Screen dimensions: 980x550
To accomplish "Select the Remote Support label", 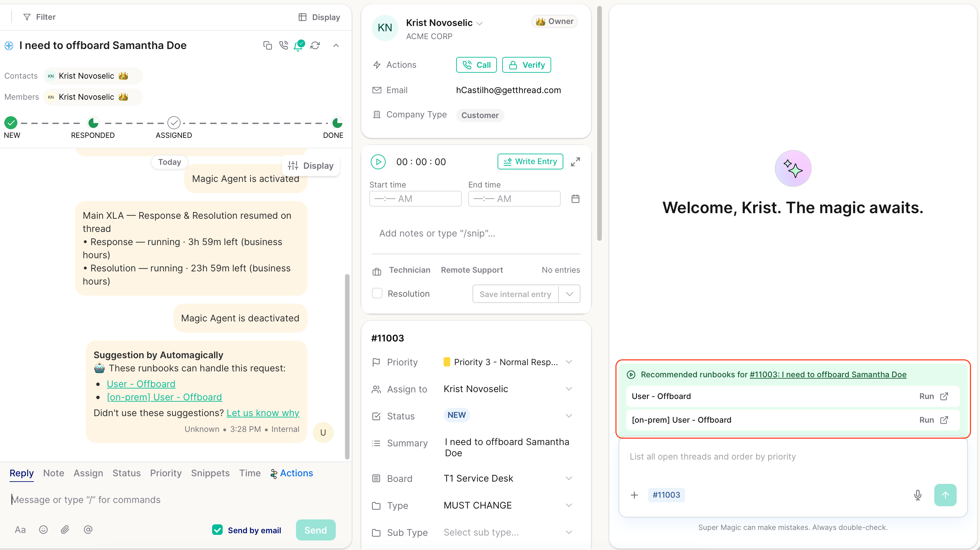I will pos(472,270).
